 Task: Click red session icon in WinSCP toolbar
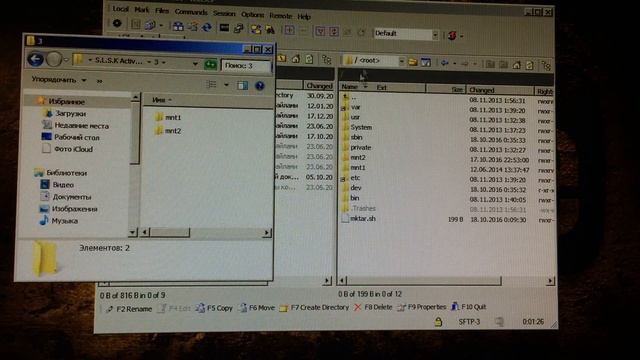click(x=452, y=35)
